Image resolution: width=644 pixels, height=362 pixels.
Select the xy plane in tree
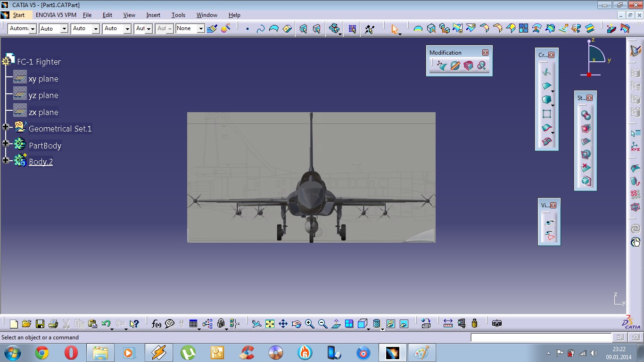(43, 79)
